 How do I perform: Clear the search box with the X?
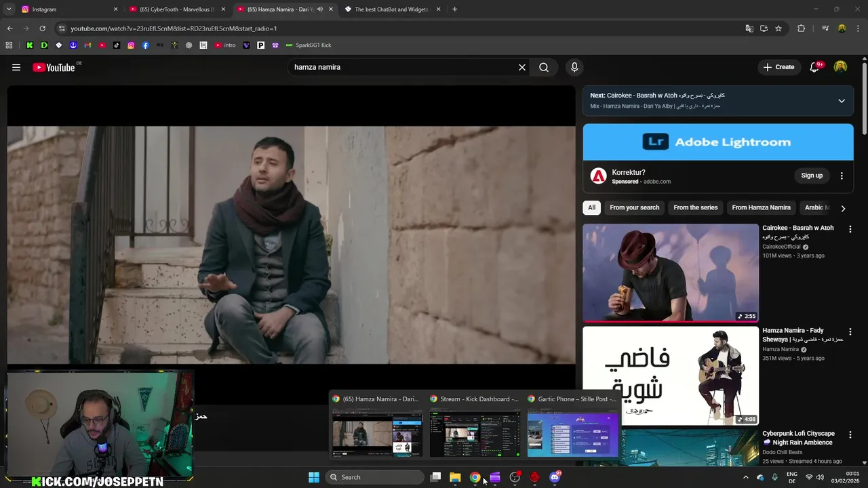[522, 67]
